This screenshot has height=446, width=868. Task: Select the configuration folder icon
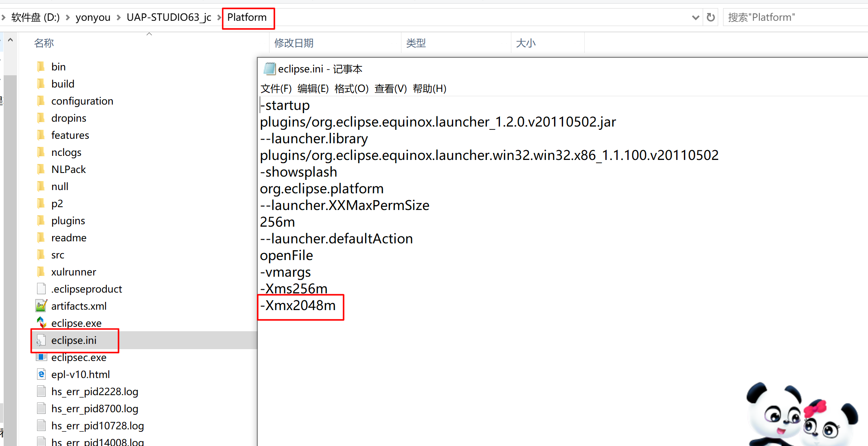(41, 101)
